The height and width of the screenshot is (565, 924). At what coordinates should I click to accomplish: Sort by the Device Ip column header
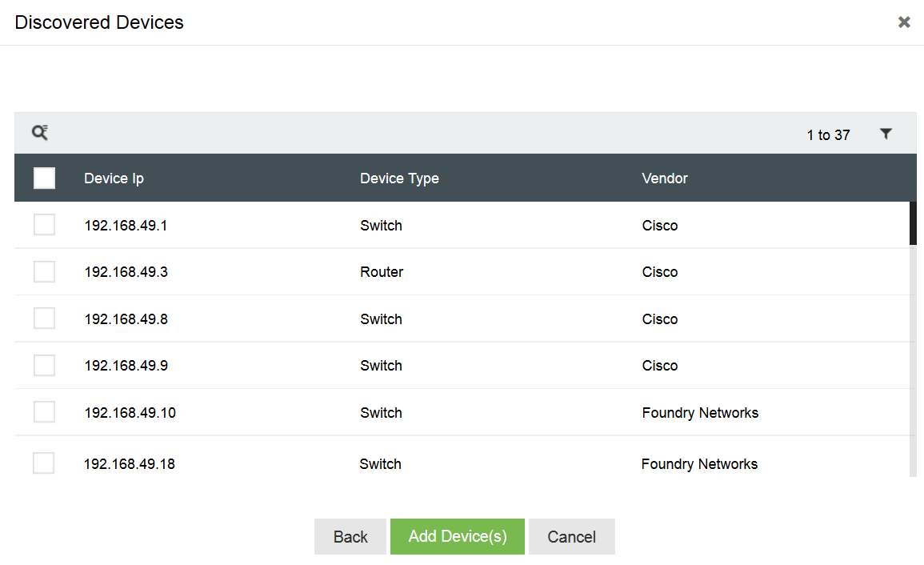pyautogui.click(x=114, y=178)
